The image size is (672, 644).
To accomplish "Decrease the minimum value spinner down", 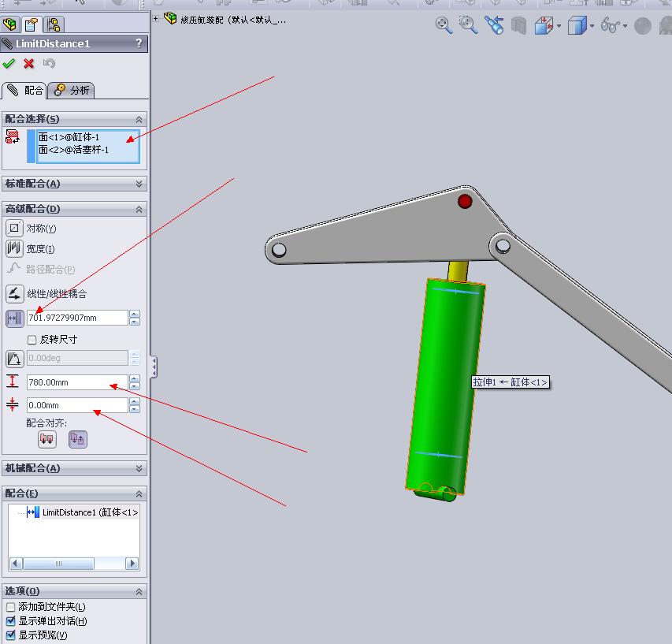I will click(135, 409).
